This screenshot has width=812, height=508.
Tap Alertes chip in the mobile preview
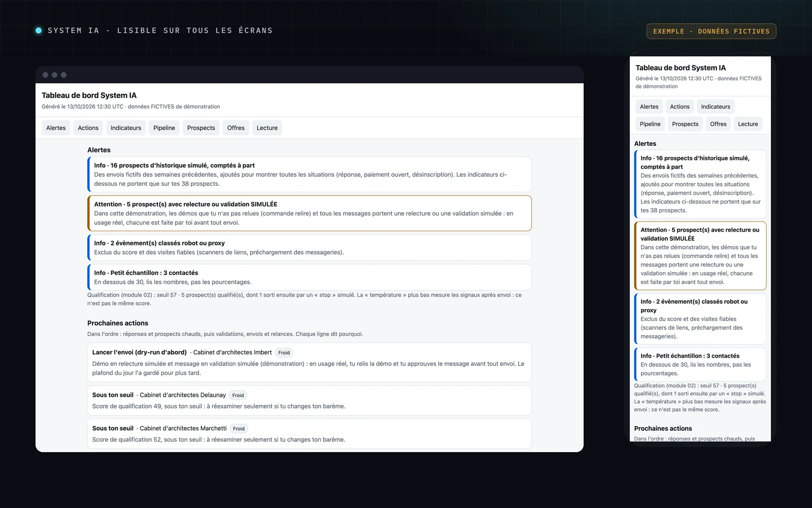coord(649,107)
